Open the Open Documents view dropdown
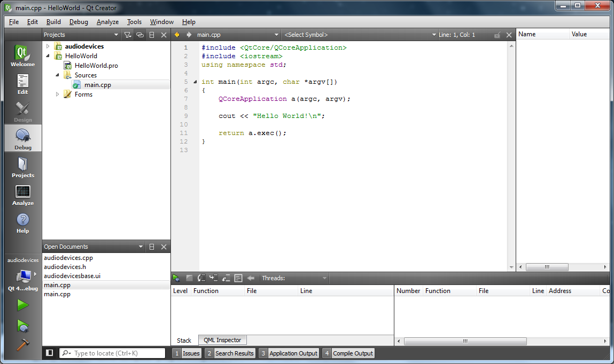 pyautogui.click(x=94, y=247)
